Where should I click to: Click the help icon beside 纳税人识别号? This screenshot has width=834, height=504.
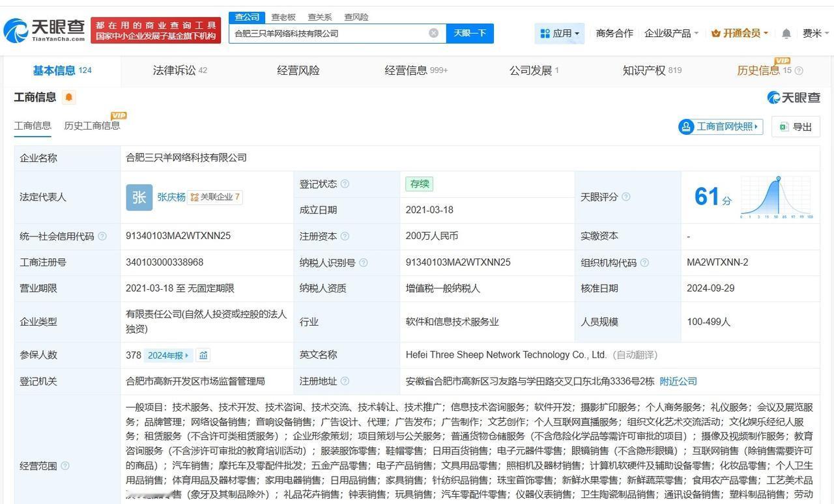point(364,262)
